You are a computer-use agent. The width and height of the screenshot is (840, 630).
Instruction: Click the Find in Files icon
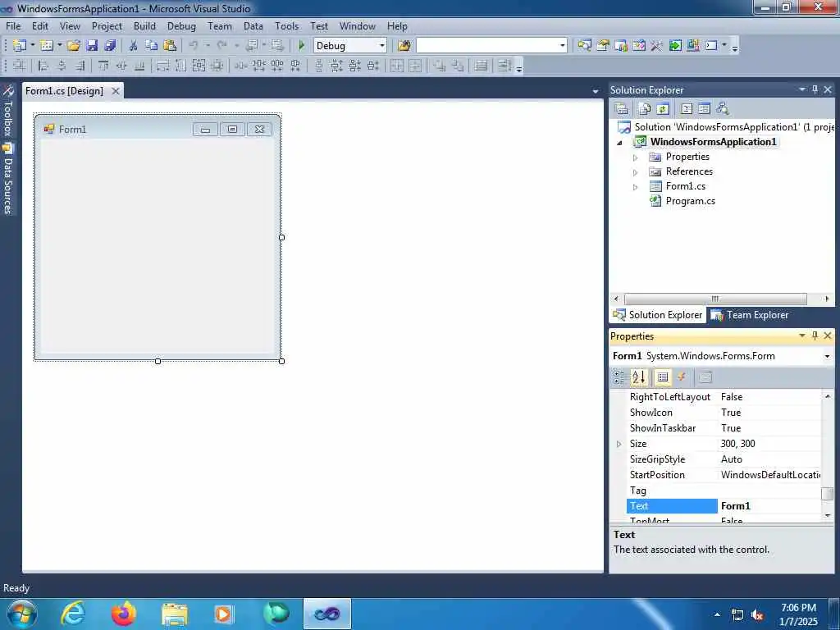point(404,46)
